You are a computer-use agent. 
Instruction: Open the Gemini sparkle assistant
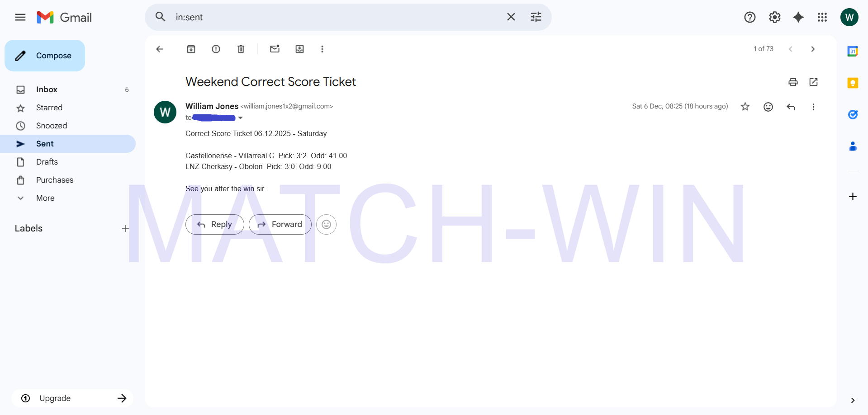pyautogui.click(x=798, y=17)
